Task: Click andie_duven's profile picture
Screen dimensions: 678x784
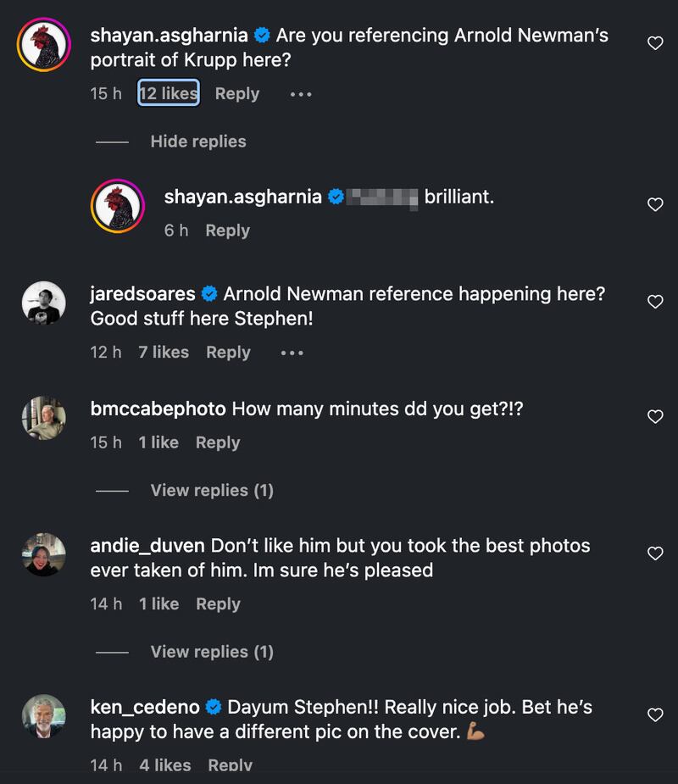Action: (x=43, y=553)
